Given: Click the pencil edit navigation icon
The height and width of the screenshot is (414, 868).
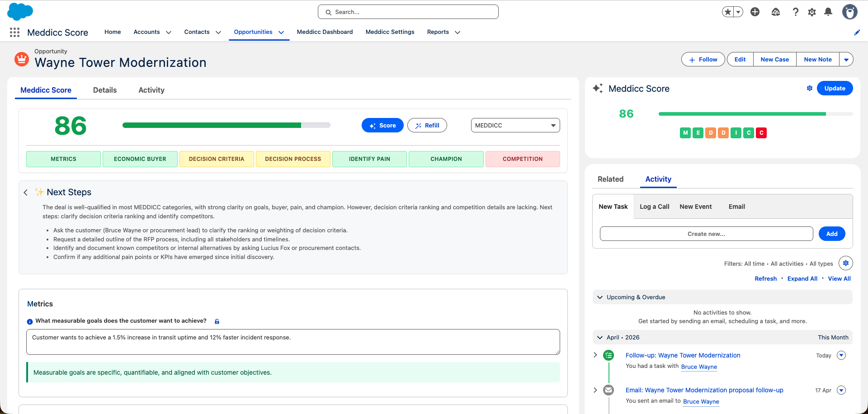Looking at the screenshot, I should click(857, 33).
